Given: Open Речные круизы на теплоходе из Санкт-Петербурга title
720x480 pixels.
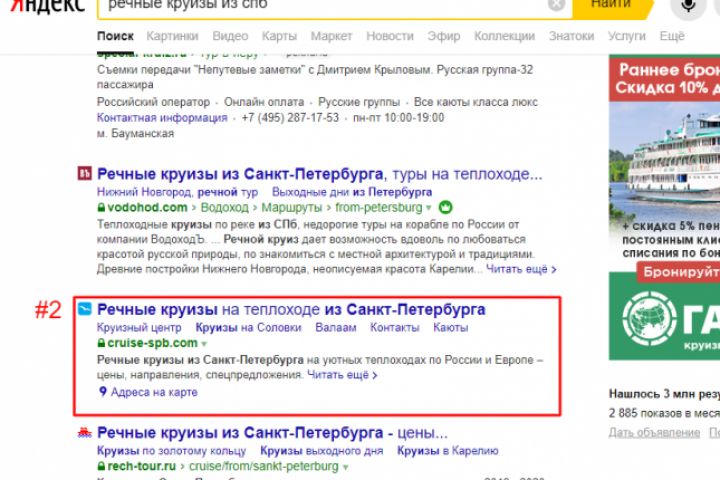Looking at the screenshot, I should pos(291,310).
